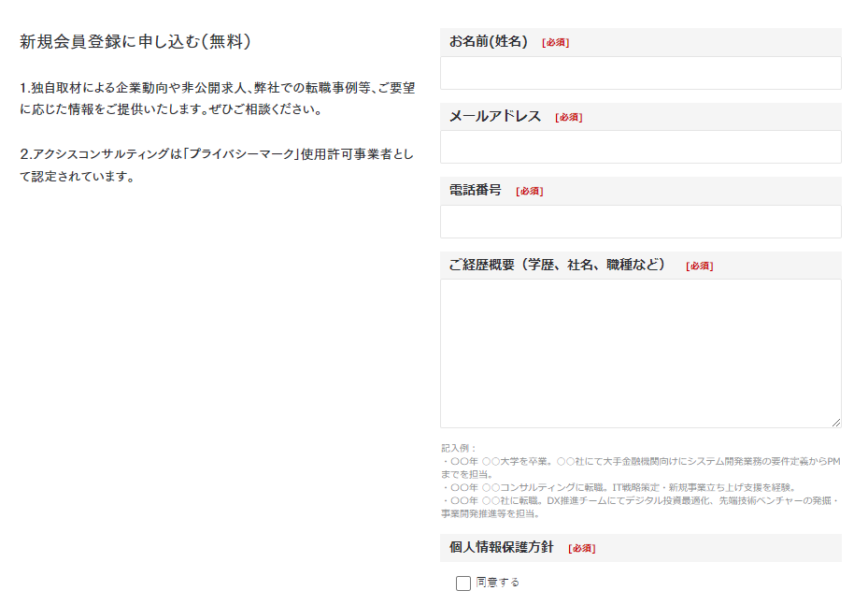Click inside the ご経歴概要 text area
This screenshot has height=605, width=868.
(640, 353)
